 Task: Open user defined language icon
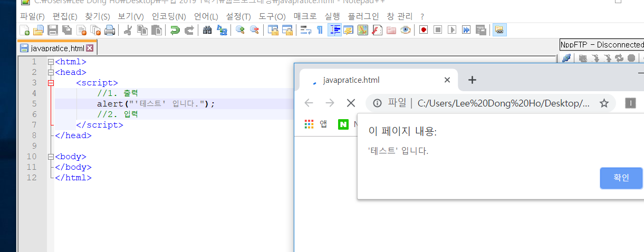click(348, 30)
